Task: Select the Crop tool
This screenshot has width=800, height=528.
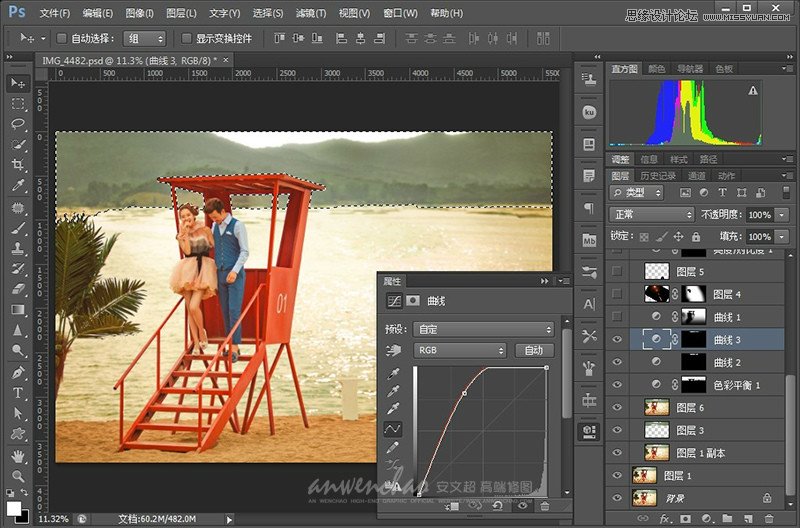Action: (x=18, y=166)
